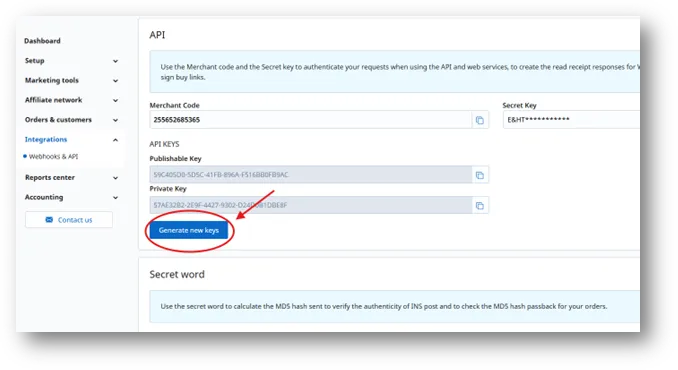678x370 pixels.
Task: Click the Private Key label
Action: point(168,188)
